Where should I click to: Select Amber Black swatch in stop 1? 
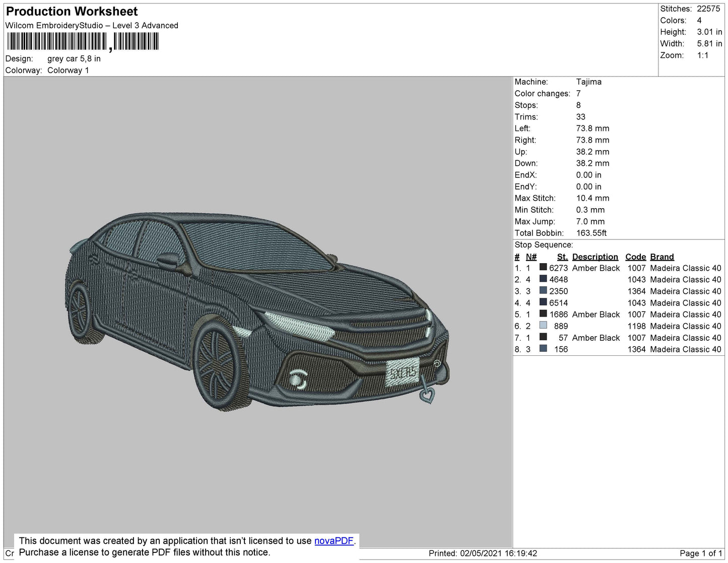(x=543, y=267)
